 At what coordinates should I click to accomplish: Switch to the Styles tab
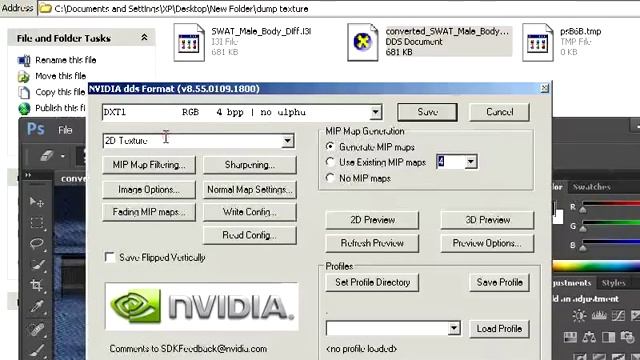pyautogui.click(x=613, y=282)
